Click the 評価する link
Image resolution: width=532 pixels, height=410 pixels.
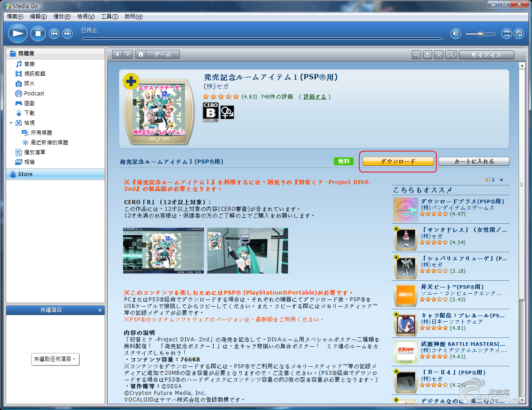point(315,97)
